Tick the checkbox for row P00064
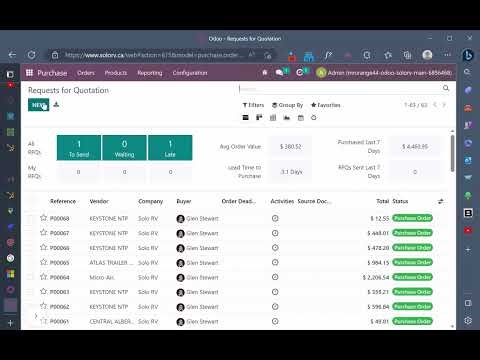The image size is (480, 360). pyautogui.click(x=30, y=277)
